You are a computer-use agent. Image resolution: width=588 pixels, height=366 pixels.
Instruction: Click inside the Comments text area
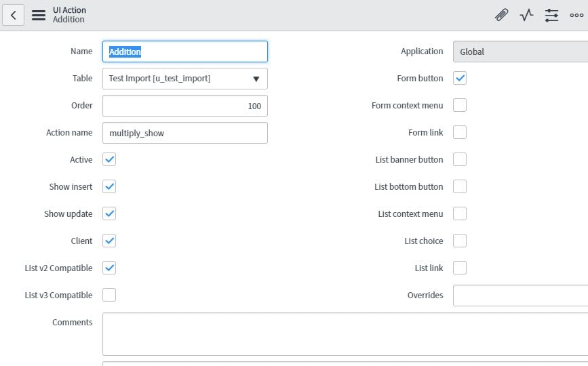[345, 334]
